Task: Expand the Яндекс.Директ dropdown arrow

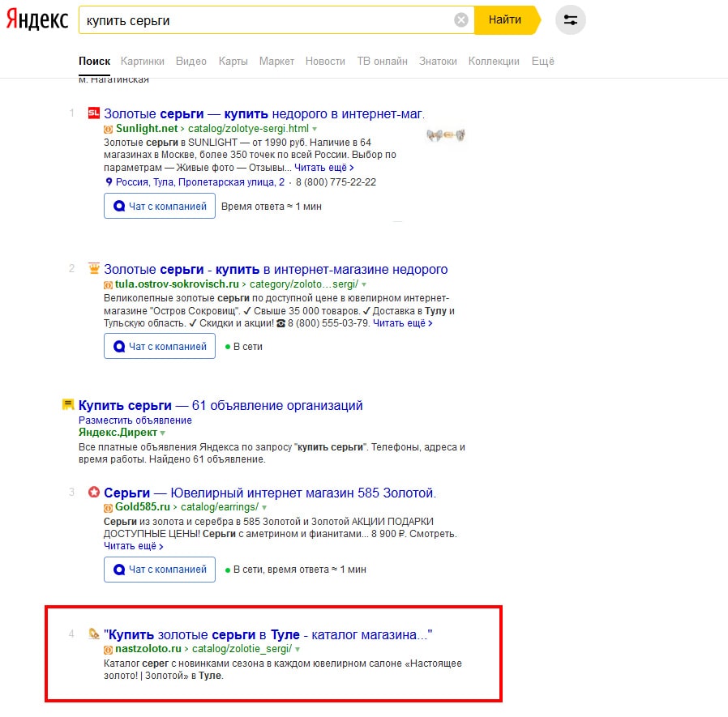Action: click(162, 433)
